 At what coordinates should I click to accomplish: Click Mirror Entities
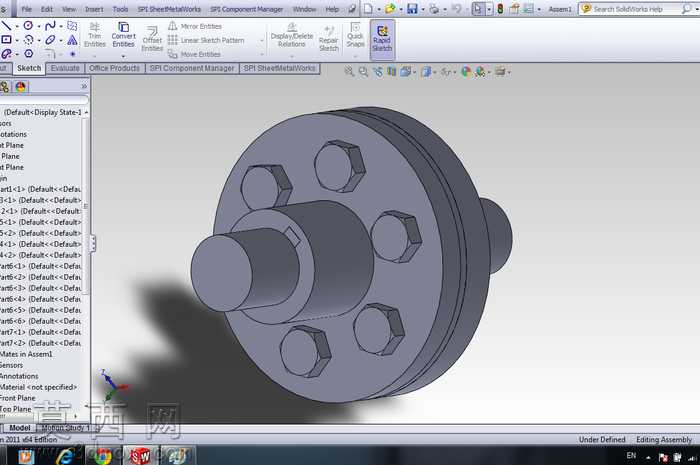[x=195, y=26]
